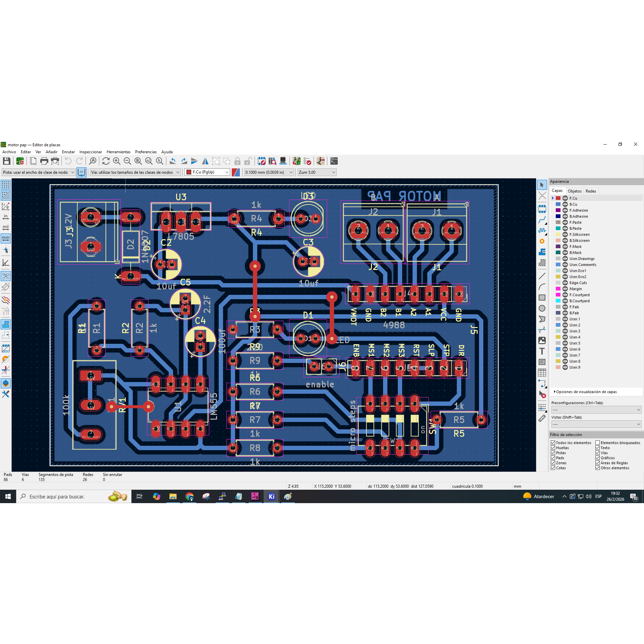Click the Refresh view icon

106,161
